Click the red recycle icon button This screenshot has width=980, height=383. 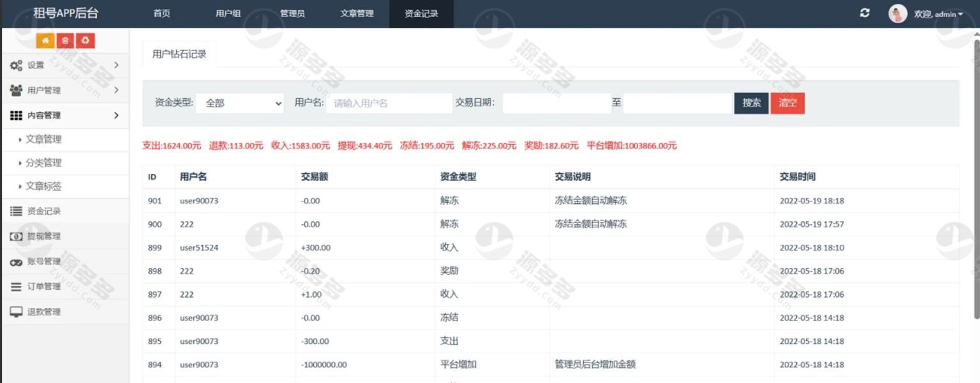[x=85, y=41]
